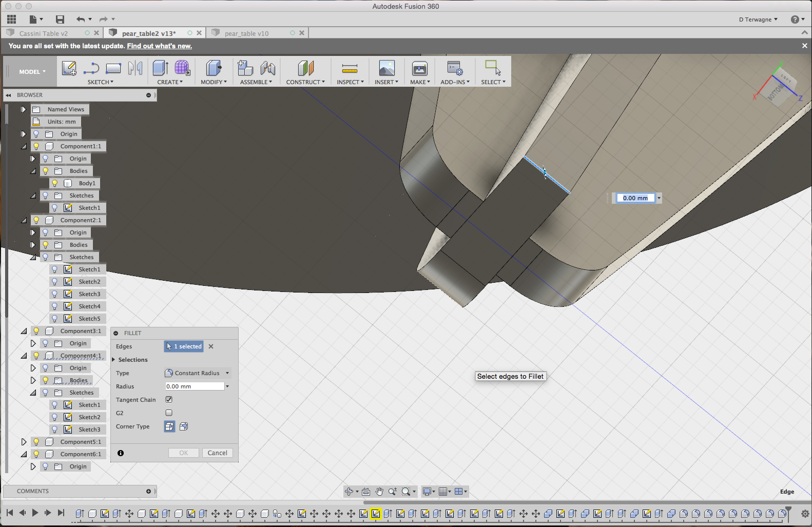Screen dimensions: 812x527
Task: Toggle visibility bulb of Component1:1
Action: point(36,146)
